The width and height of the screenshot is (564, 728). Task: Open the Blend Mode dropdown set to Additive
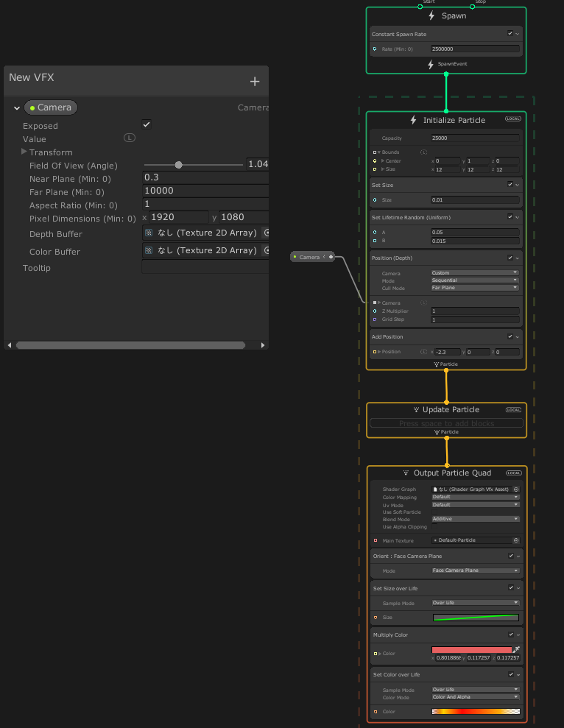475,519
